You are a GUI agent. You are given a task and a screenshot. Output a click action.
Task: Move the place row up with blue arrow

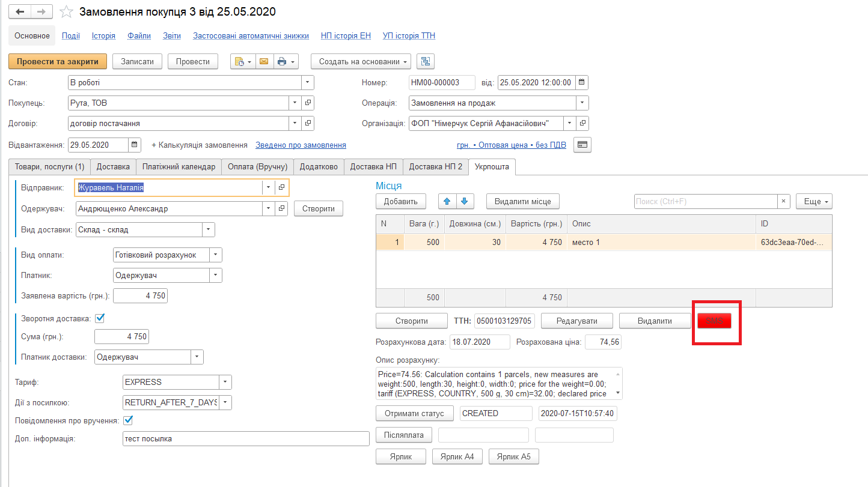tap(447, 201)
